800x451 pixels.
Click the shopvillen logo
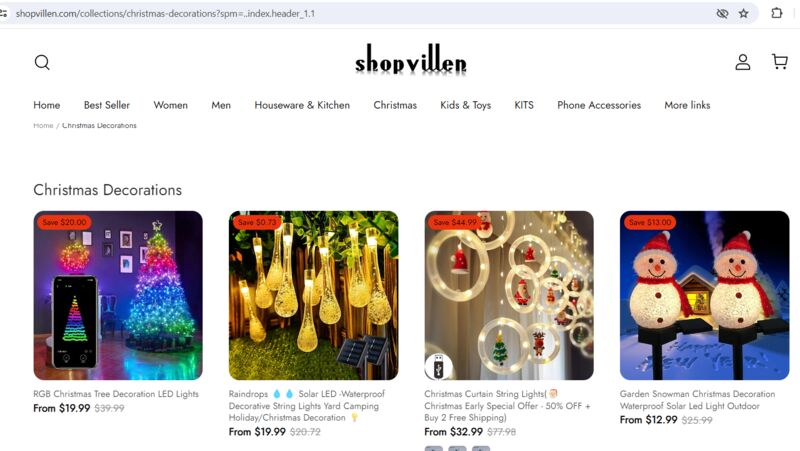tap(411, 61)
